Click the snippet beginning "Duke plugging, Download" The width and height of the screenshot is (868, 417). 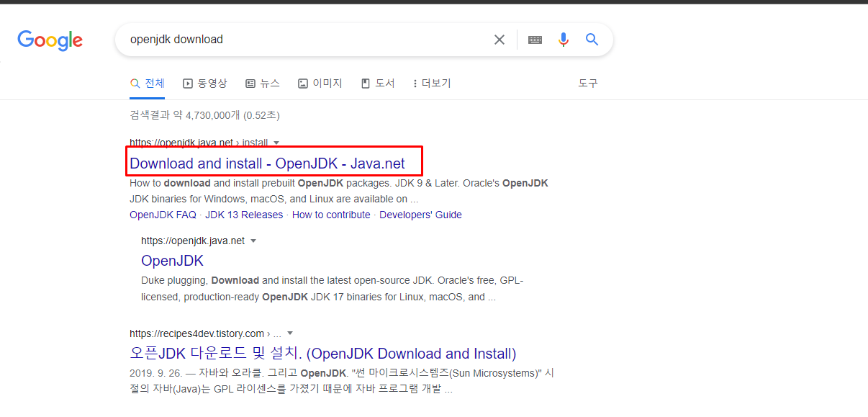coord(333,288)
